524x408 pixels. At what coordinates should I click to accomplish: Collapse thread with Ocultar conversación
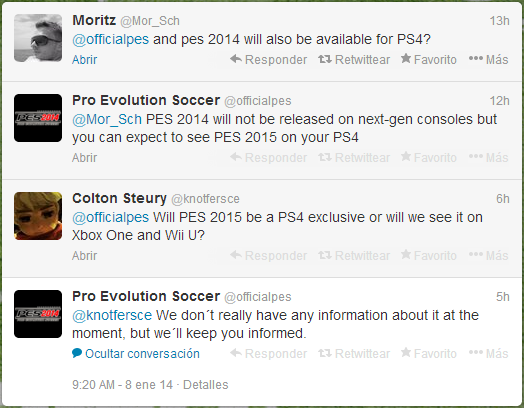136,354
